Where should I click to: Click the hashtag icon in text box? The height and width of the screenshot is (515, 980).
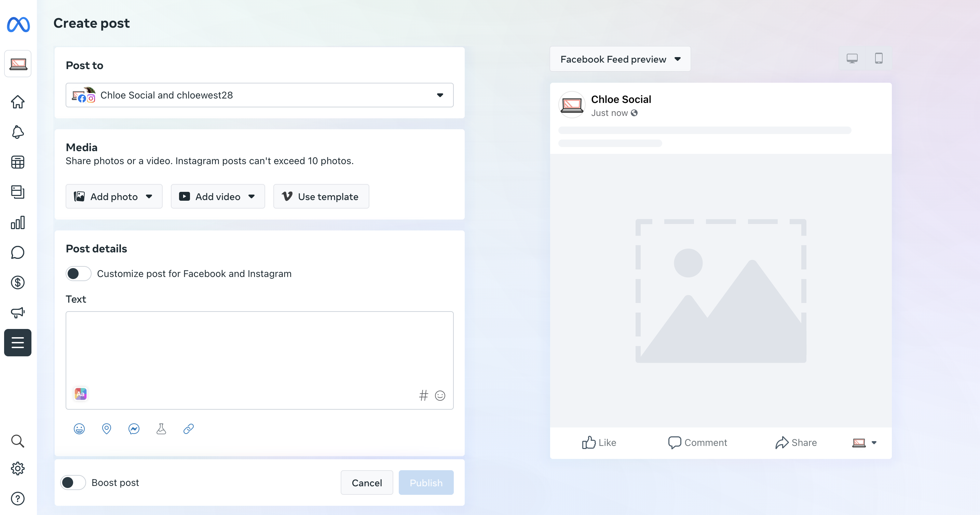tap(423, 395)
